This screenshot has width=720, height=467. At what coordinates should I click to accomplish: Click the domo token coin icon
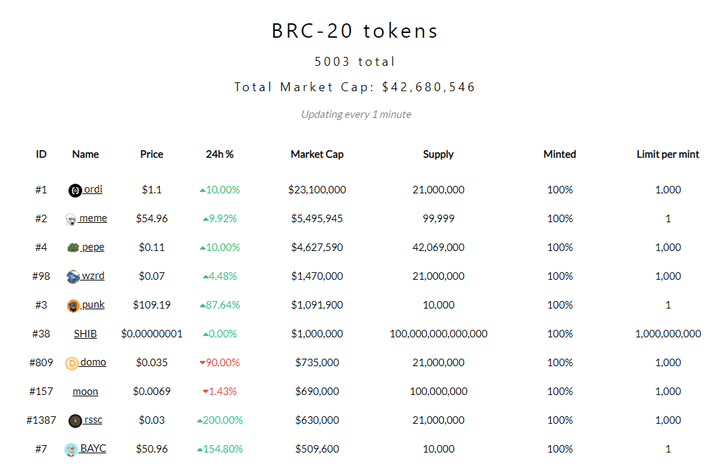(72, 363)
